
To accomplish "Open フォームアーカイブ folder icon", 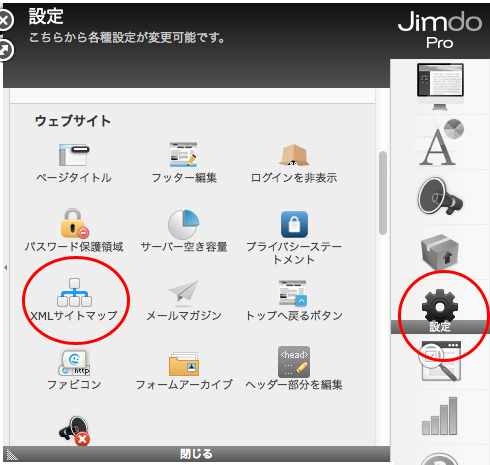I will (184, 364).
